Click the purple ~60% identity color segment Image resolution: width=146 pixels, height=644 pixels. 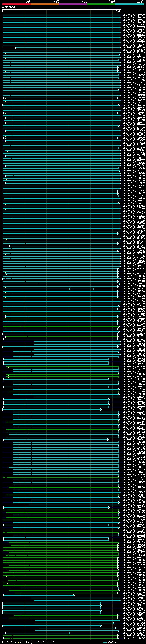[73, 4]
